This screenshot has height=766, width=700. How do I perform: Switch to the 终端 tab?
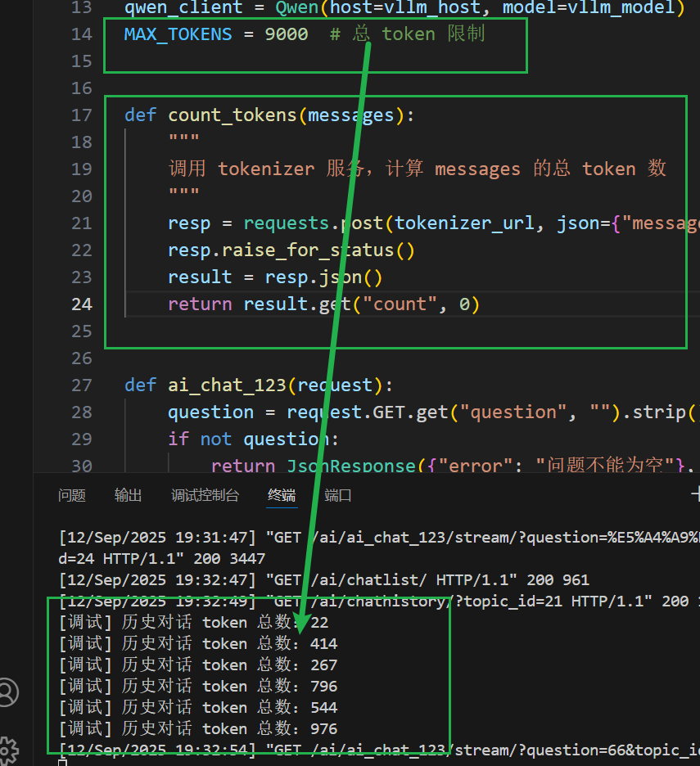coord(282,495)
